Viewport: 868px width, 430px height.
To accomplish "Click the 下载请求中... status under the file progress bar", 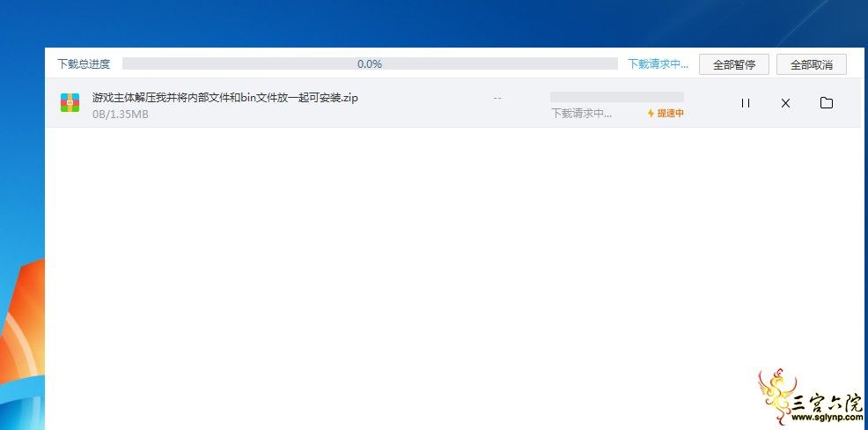I will pyautogui.click(x=581, y=114).
